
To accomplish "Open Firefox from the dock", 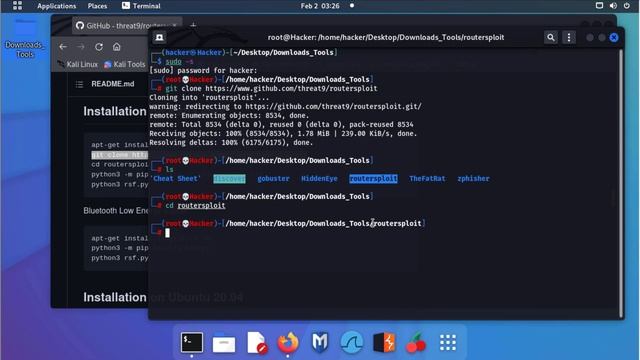I will pos(288,342).
